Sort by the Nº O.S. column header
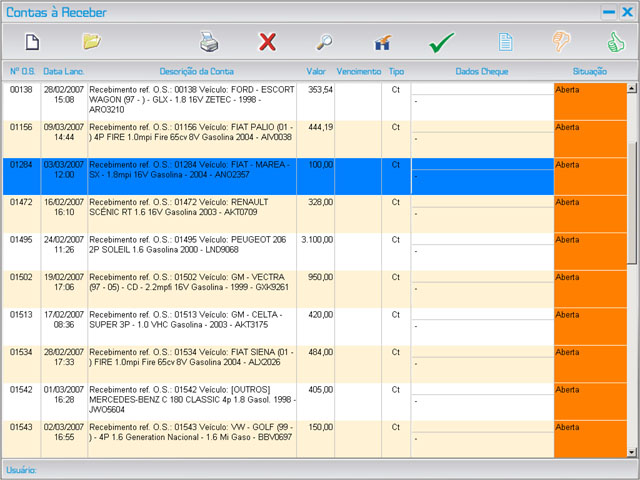The image size is (640, 480). [22, 72]
